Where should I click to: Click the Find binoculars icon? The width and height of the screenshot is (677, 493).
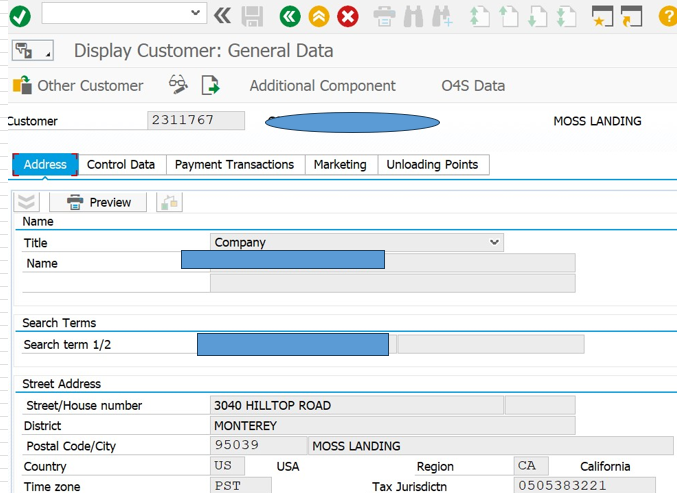tap(414, 16)
